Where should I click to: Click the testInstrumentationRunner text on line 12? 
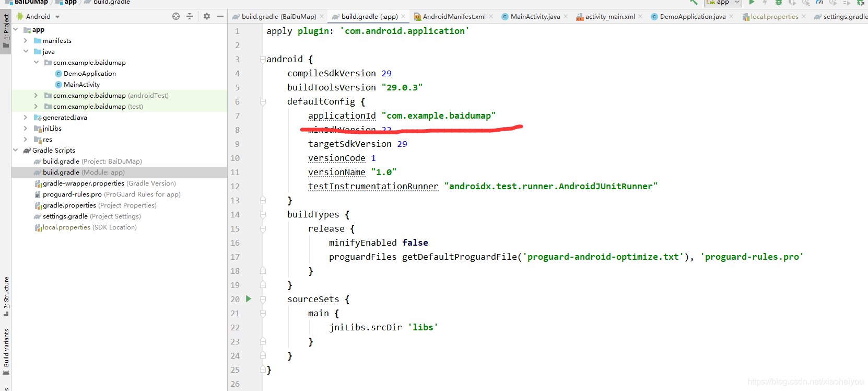pos(373,187)
